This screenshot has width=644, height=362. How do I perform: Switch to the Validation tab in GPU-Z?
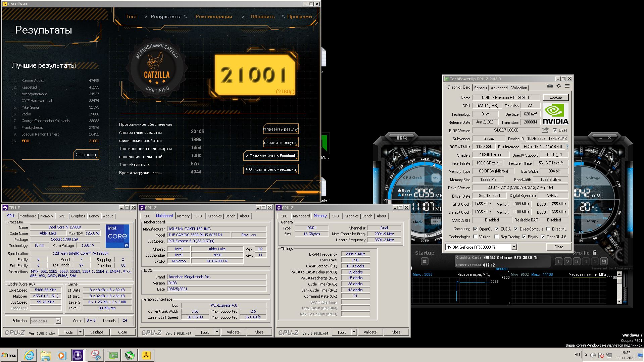click(519, 88)
